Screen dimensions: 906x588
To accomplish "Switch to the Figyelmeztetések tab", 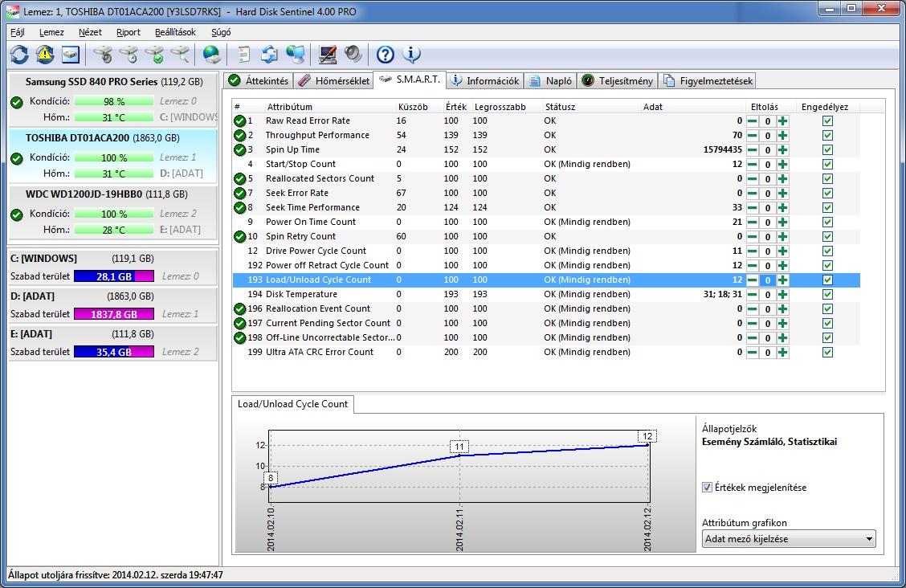I will tap(708, 81).
